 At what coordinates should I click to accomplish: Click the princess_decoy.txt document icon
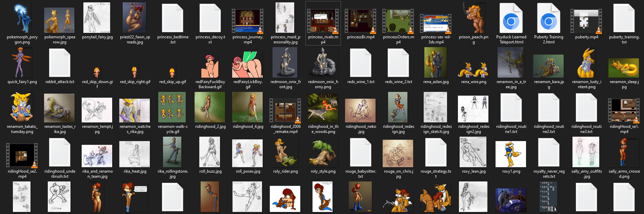click(210, 19)
